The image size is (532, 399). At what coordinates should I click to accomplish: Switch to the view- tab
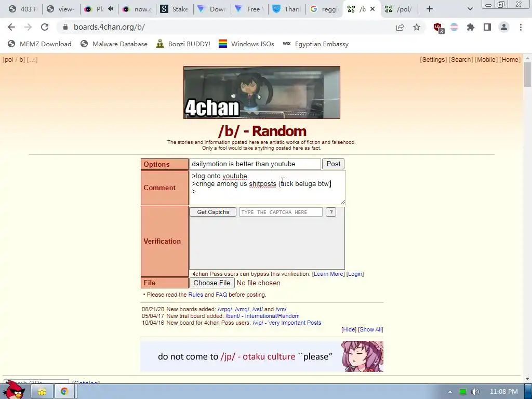[60, 9]
